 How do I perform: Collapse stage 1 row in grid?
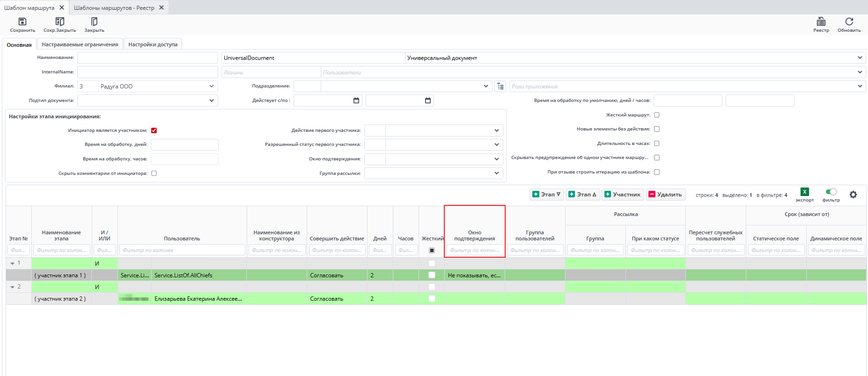click(x=12, y=264)
